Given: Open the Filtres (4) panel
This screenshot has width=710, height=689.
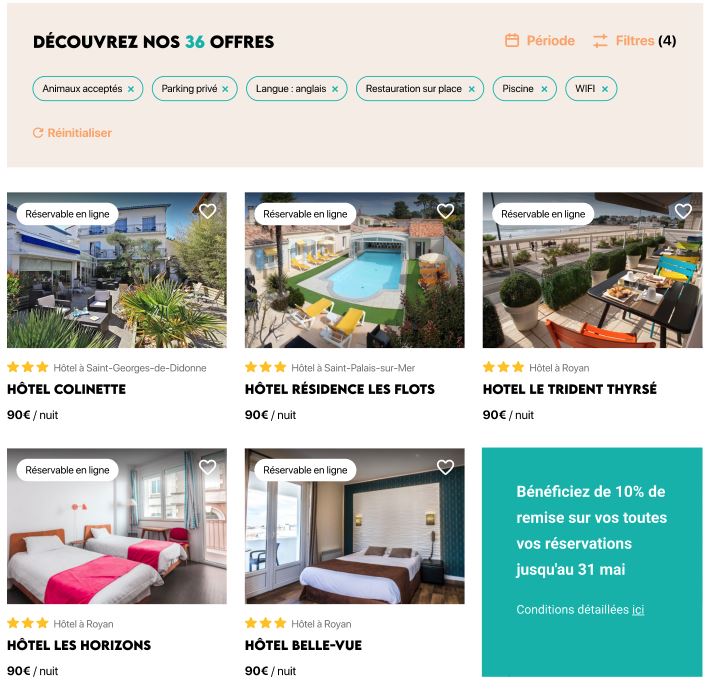Looking at the screenshot, I should click(x=634, y=41).
